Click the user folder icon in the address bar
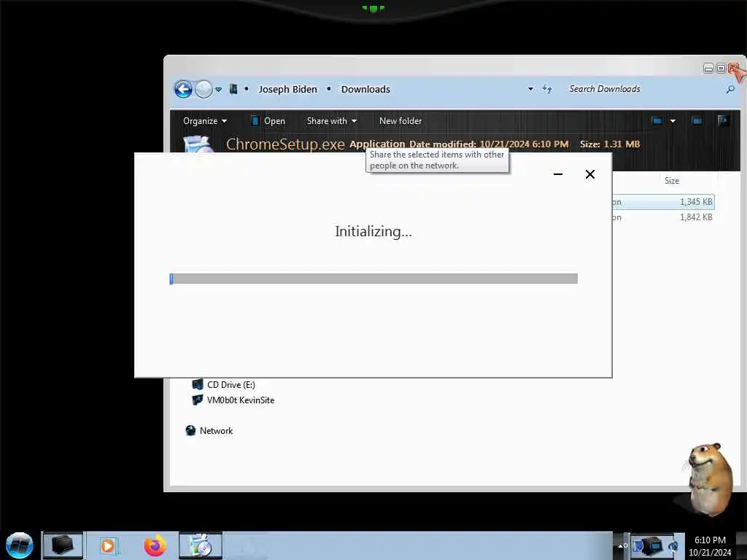Viewport: 747px width, 560px height. 233,89
